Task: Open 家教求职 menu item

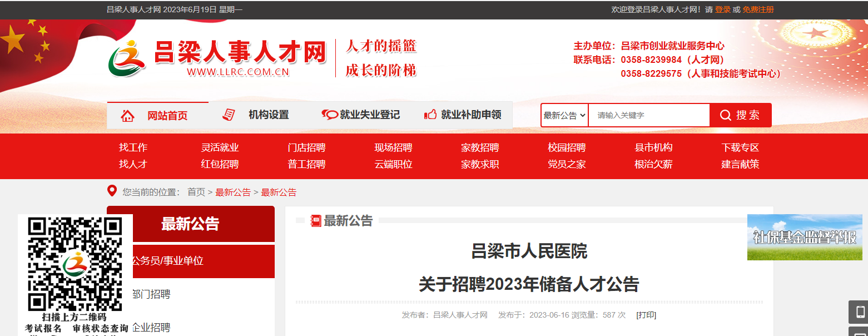Action: pos(480,164)
